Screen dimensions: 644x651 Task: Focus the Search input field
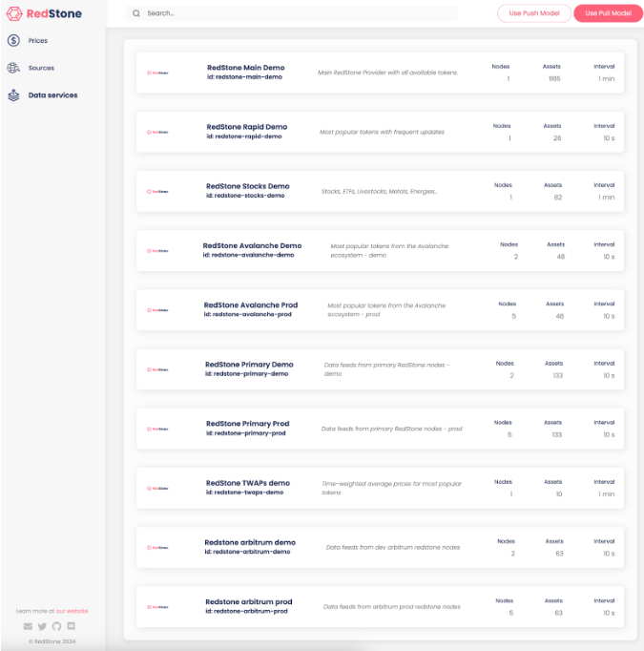tap(291, 13)
